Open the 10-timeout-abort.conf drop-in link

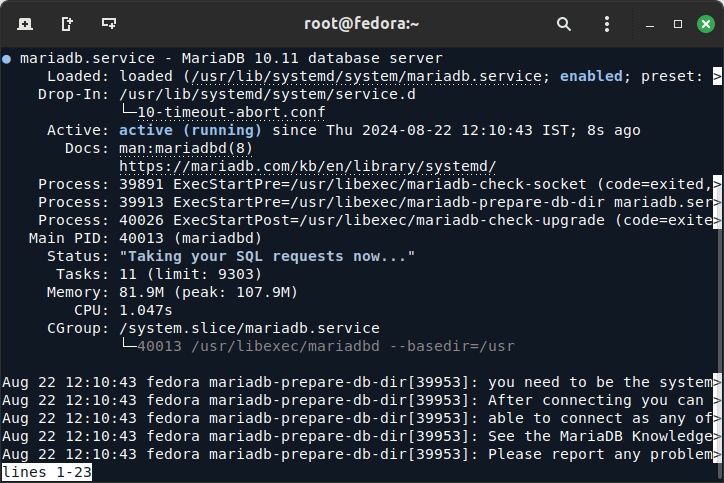click(231, 112)
